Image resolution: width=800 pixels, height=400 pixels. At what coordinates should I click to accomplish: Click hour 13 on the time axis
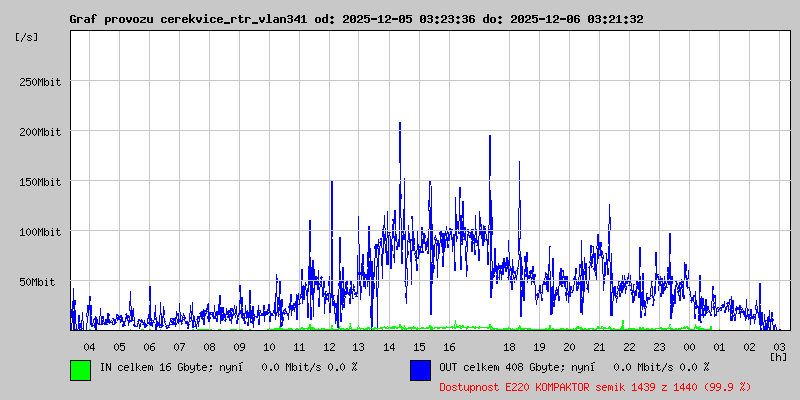(359, 347)
